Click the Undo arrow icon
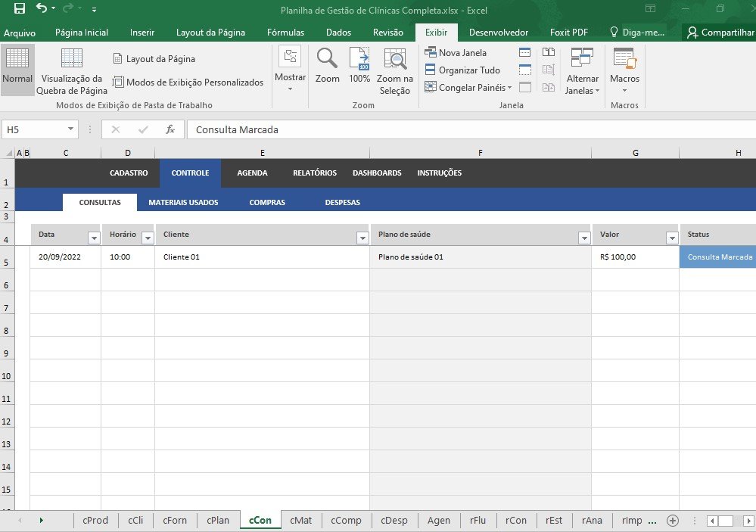 click(41, 9)
